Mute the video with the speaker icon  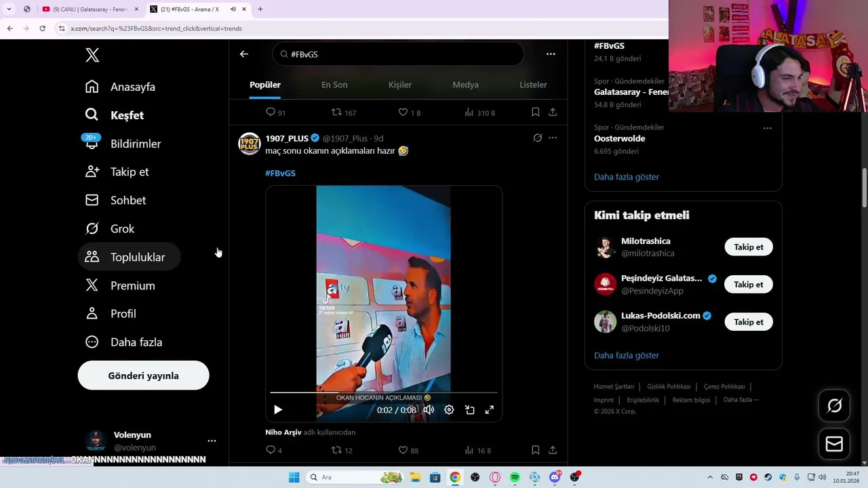pos(429,410)
